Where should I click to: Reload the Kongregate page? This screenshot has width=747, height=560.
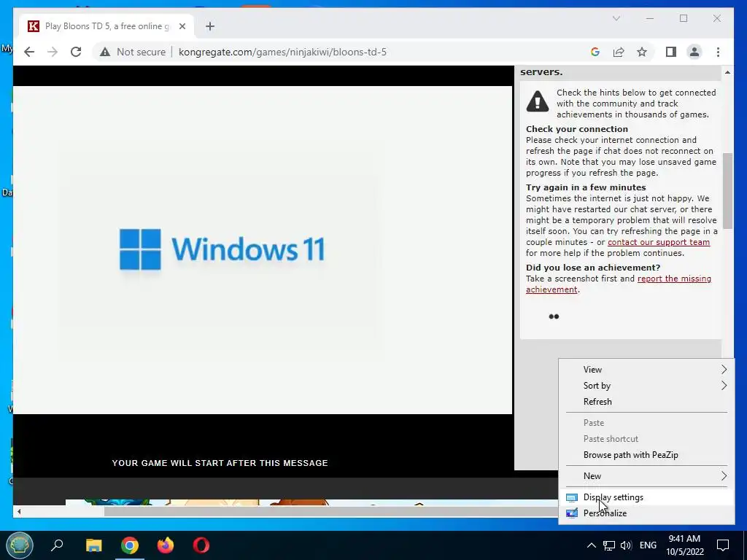click(76, 52)
